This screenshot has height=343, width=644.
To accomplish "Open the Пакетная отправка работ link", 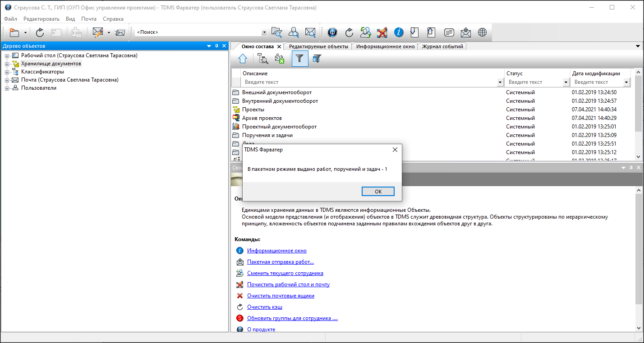I will pos(281,262).
